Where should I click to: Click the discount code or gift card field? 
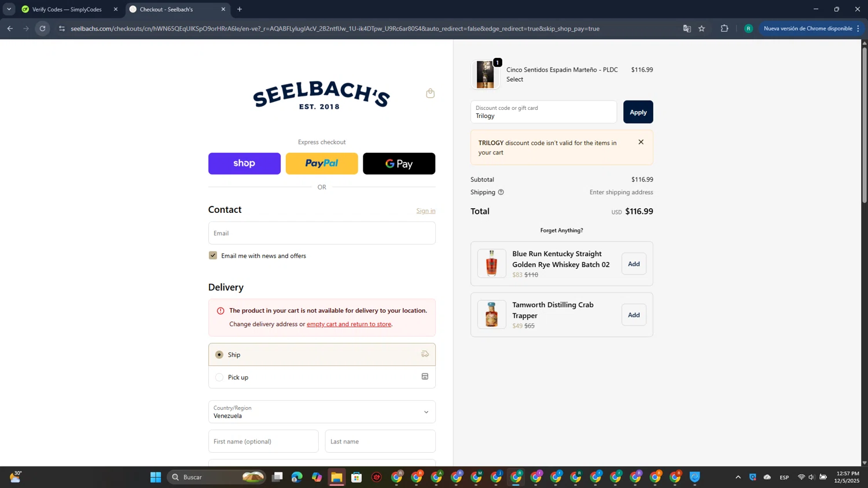[x=543, y=112]
